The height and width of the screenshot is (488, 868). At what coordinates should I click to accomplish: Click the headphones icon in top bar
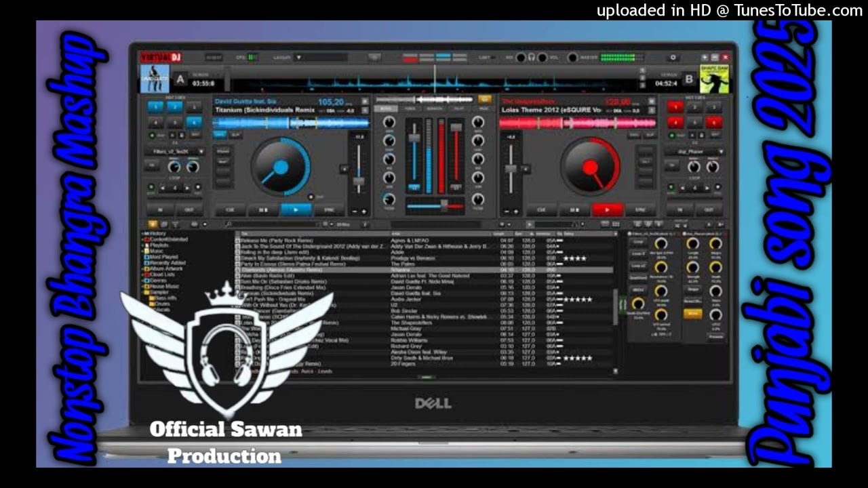(532, 58)
